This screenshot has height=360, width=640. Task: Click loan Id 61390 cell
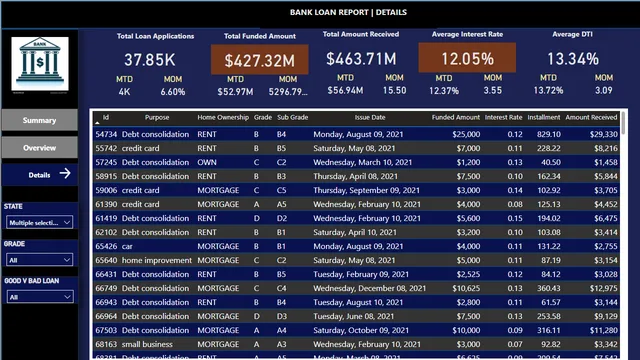(106, 204)
